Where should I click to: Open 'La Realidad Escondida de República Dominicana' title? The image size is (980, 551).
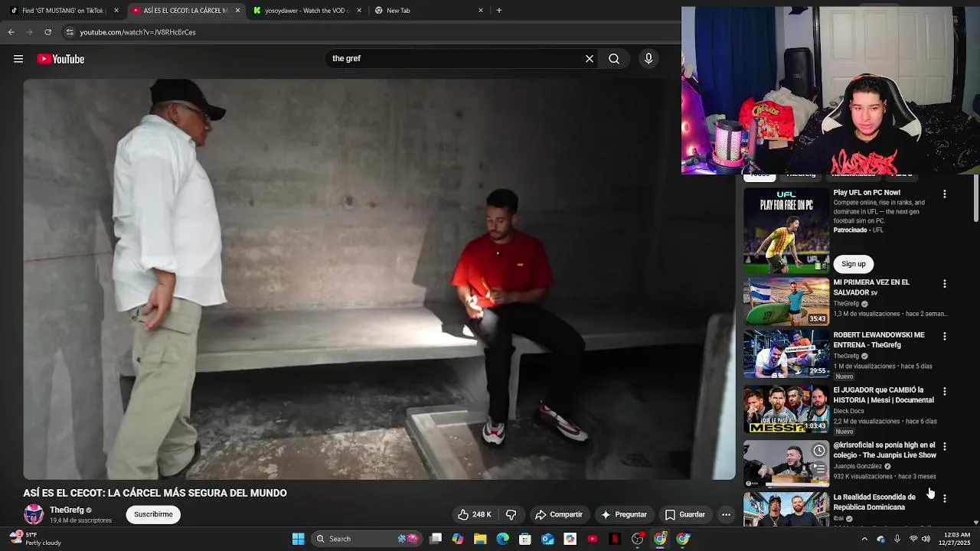click(874, 502)
